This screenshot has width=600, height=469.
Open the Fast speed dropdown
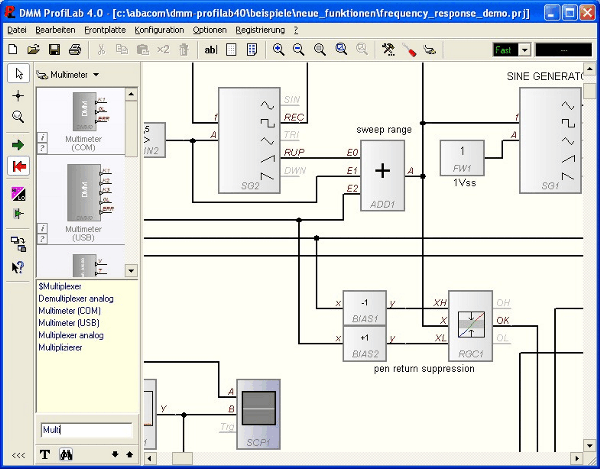pyautogui.click(x=525, y=50)
